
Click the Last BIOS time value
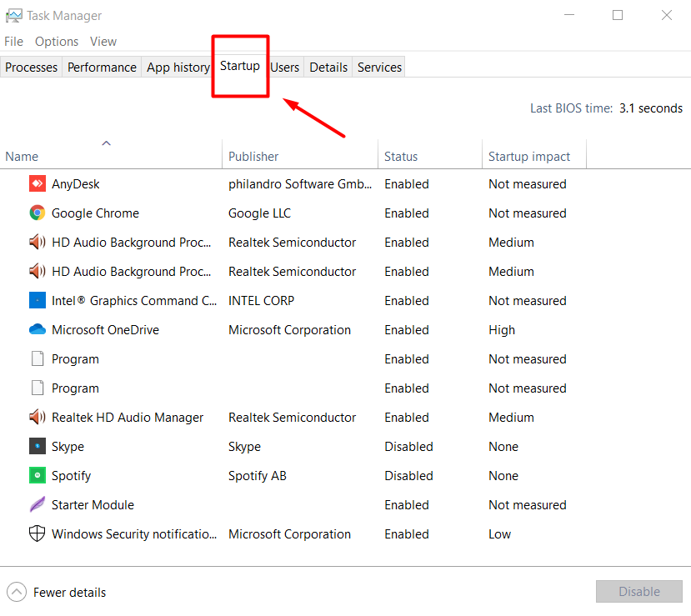pos(650,108)
